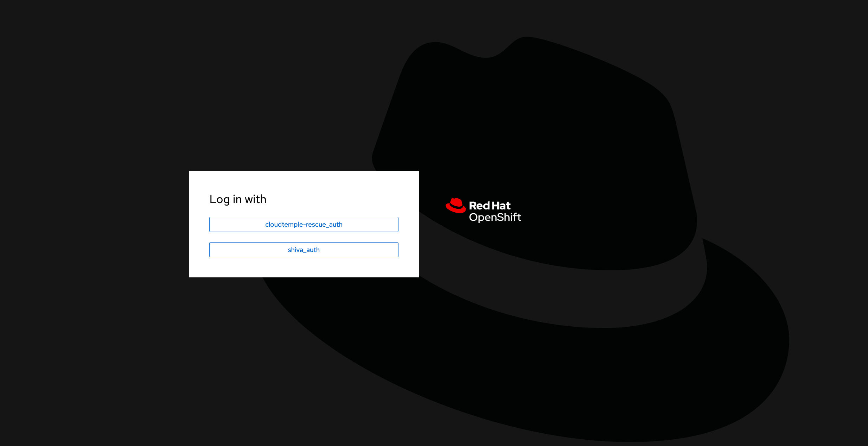Tap the gray hat band in background
Screen dimensions: 868x446
598,299
